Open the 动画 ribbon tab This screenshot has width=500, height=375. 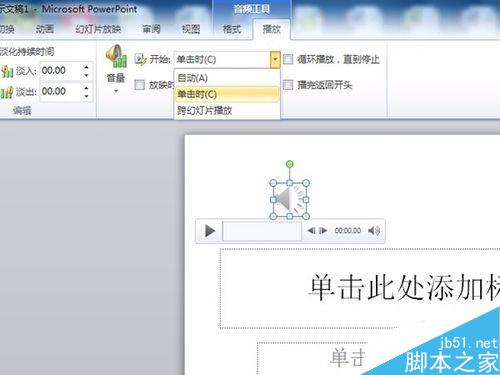[x=45, y=29]
